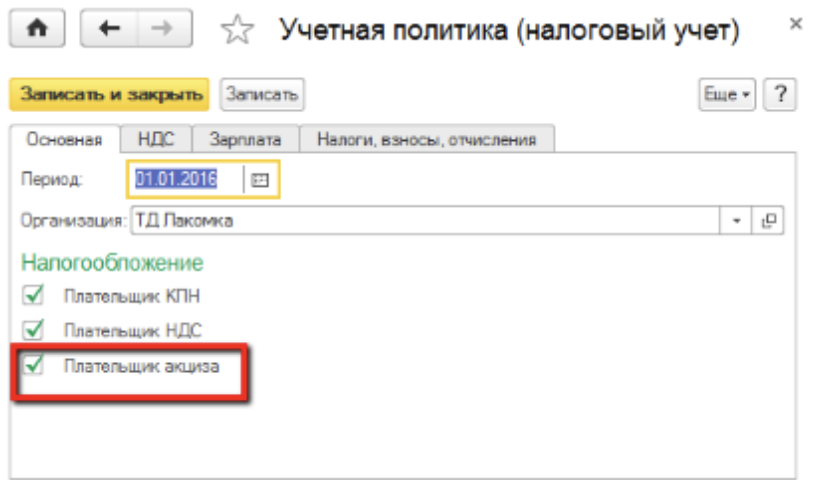
Task: Open help with the question mark button
Action: click(779, 94)
